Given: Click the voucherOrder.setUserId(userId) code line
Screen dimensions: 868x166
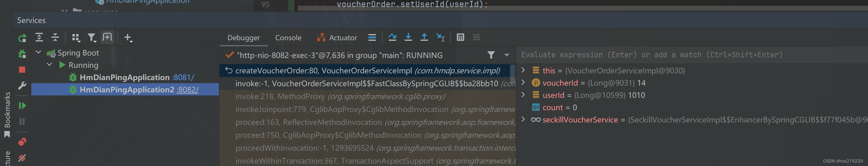Looking at the screenshot, I should click(412, 4).
